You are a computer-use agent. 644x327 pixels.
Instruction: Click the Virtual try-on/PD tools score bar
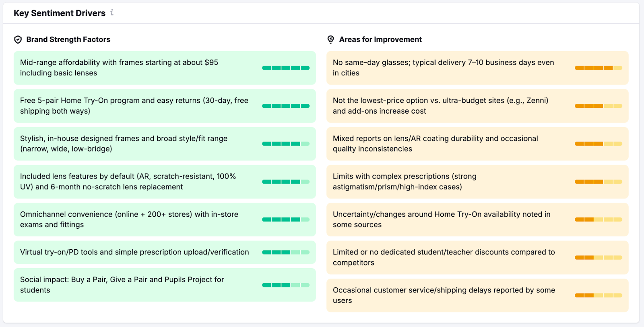(x=285, y=252)
